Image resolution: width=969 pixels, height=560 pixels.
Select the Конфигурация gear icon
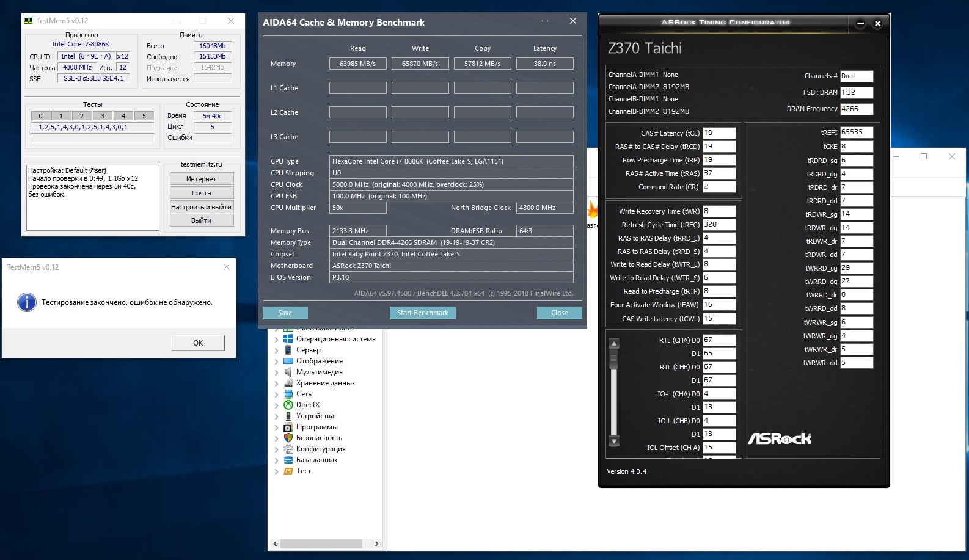coord(288,449)
